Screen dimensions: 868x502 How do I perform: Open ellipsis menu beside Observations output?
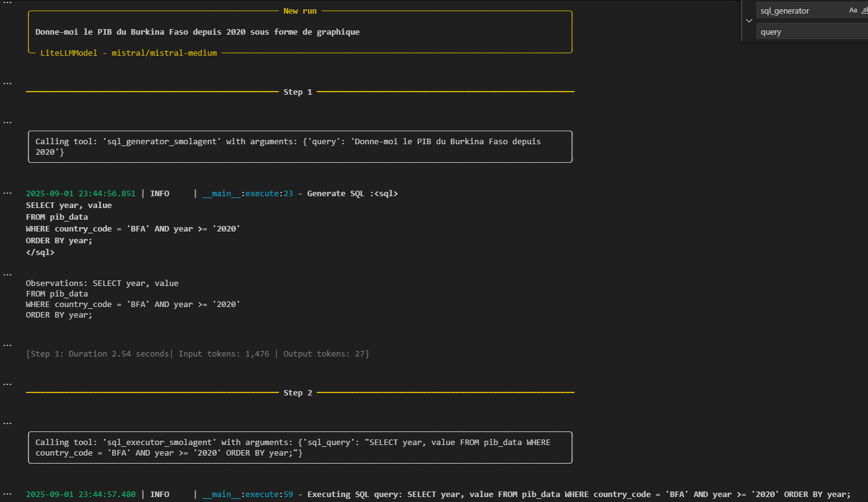7,274
